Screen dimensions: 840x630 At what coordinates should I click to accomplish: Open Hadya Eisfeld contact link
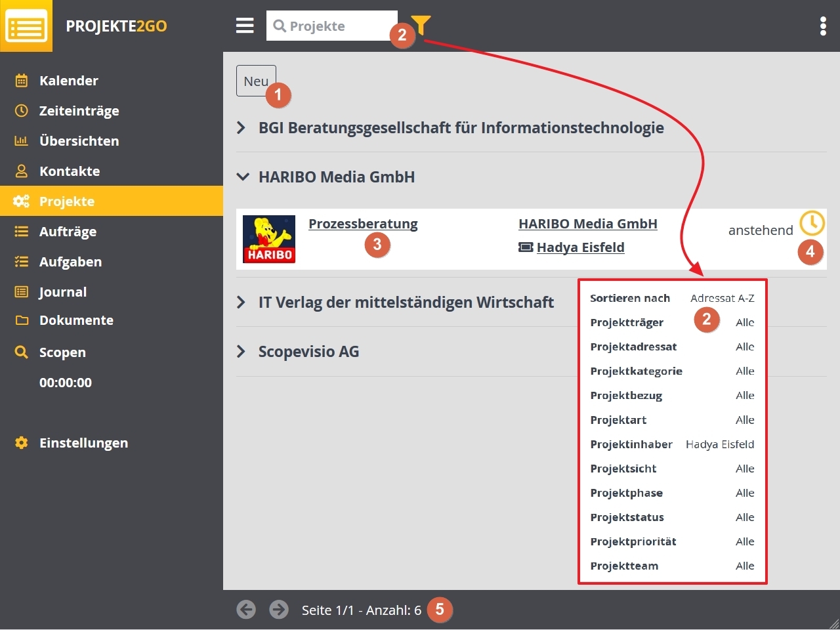pos(580,247)
